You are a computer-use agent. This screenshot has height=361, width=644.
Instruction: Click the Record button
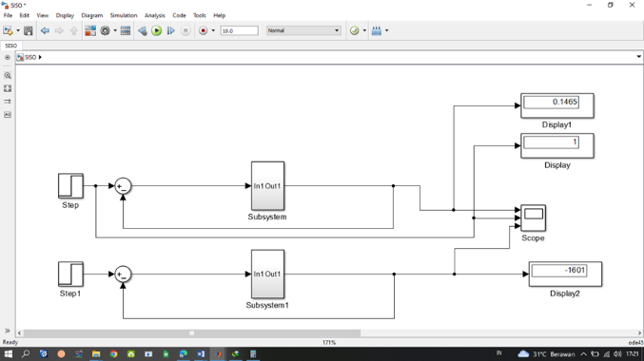[x=203, y=30]
